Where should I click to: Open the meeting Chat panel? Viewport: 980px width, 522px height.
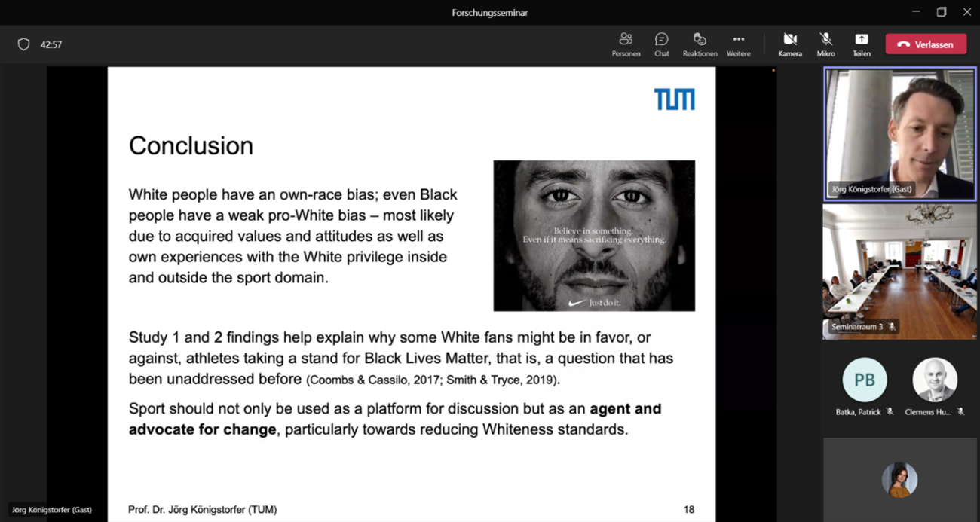point(661,44)
